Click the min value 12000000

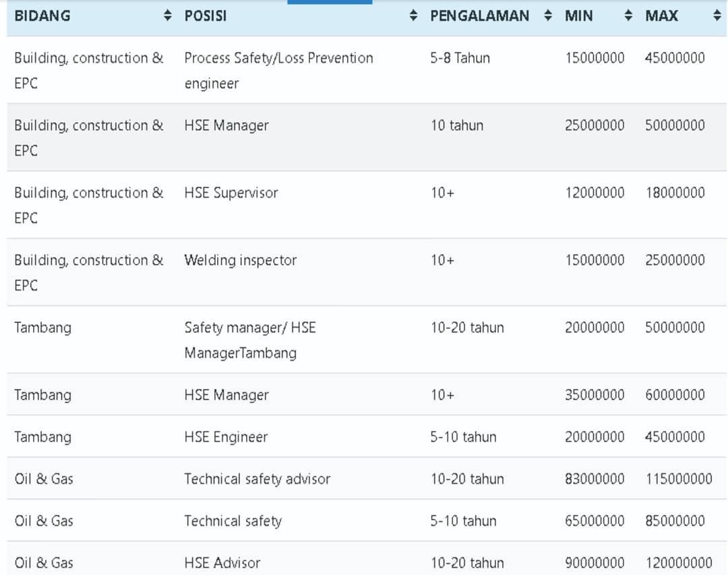(x=595, y=193)
